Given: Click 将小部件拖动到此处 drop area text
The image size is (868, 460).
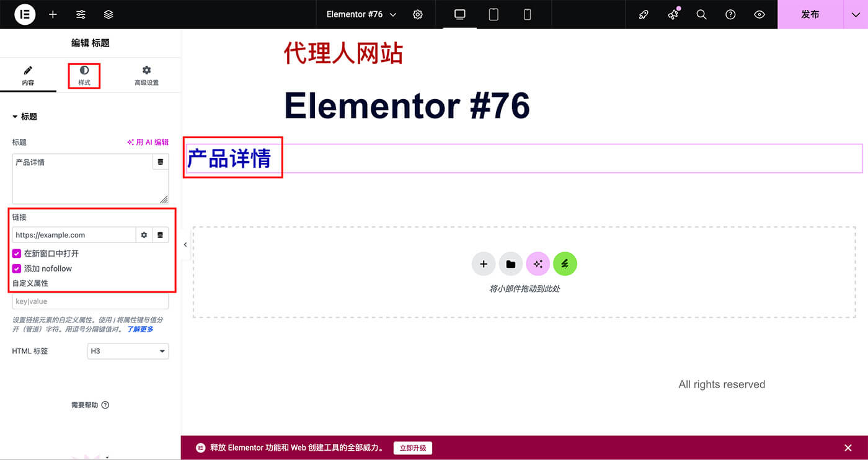Looking at the screenshot, I should [x=525, y=289].
